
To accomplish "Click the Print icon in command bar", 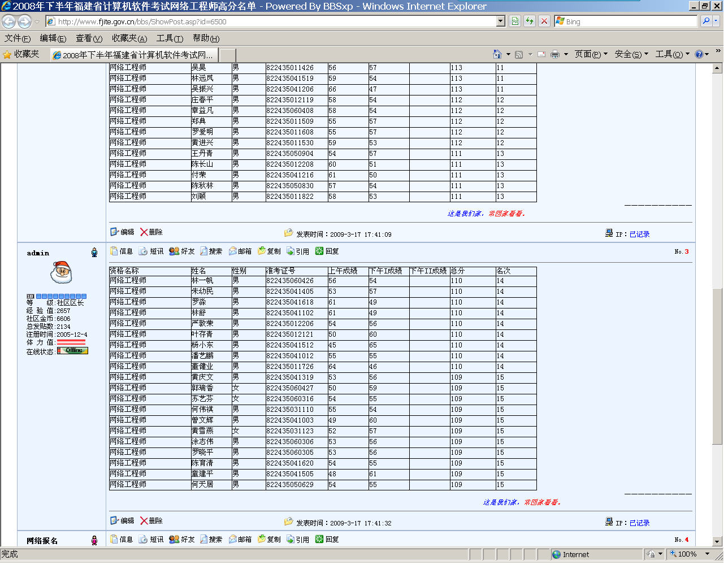I will [x=555, y=54].
